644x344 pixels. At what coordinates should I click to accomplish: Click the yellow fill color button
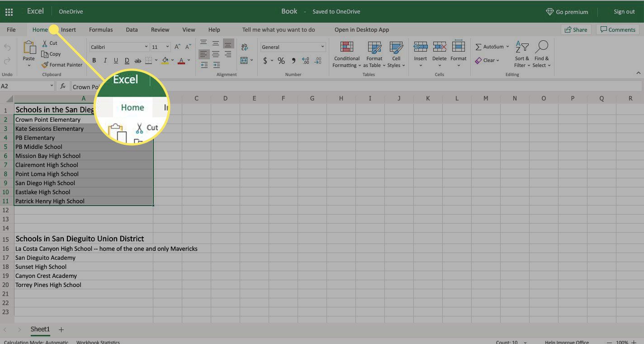pos(165,61)
